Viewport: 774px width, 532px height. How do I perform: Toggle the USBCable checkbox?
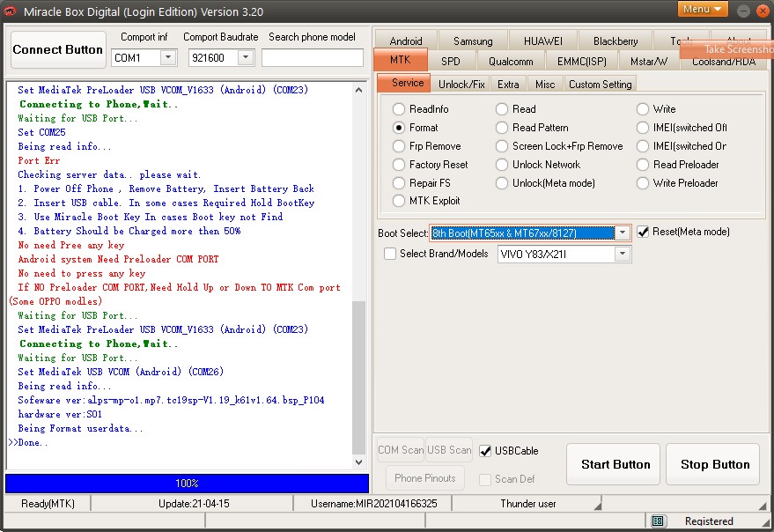point(485,450)
